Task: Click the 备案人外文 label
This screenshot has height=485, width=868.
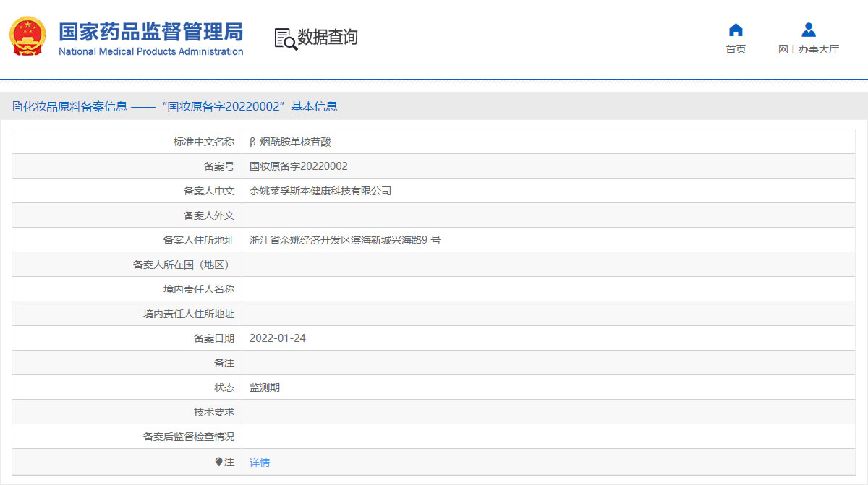Action: click(x=209, y=215)
